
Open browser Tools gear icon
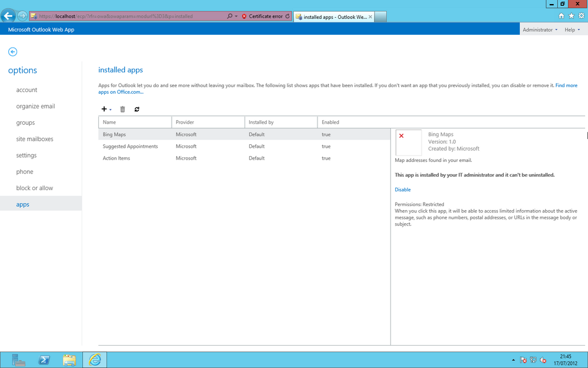(x=582, y=16)
